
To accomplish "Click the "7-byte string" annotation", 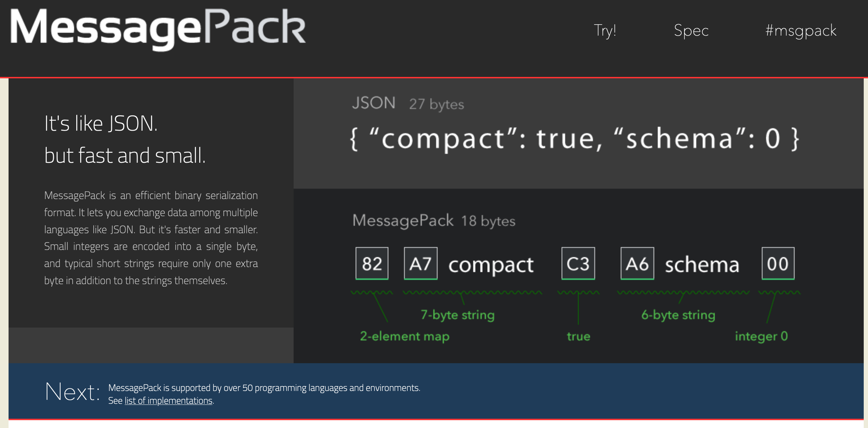I will (x=458, y=315).
